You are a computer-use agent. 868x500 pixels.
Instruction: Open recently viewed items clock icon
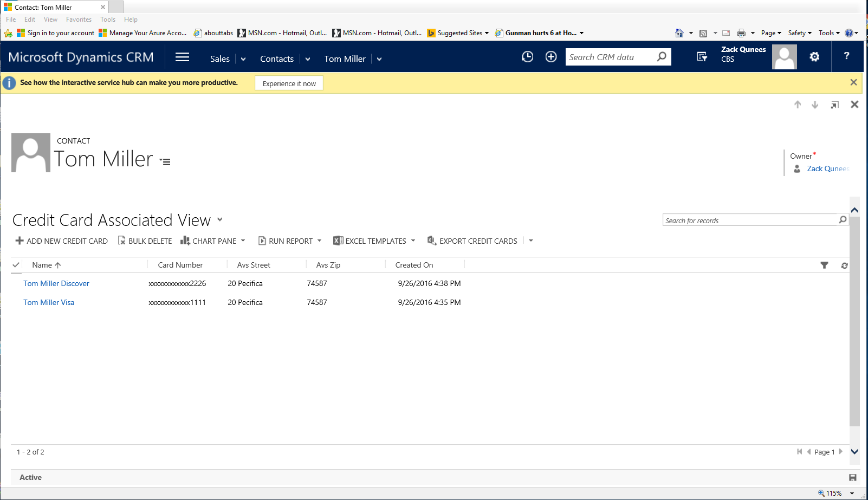(x=527, y=57)
